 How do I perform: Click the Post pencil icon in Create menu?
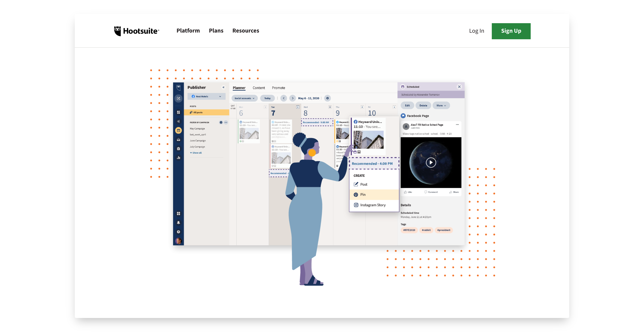coord(356,184)
